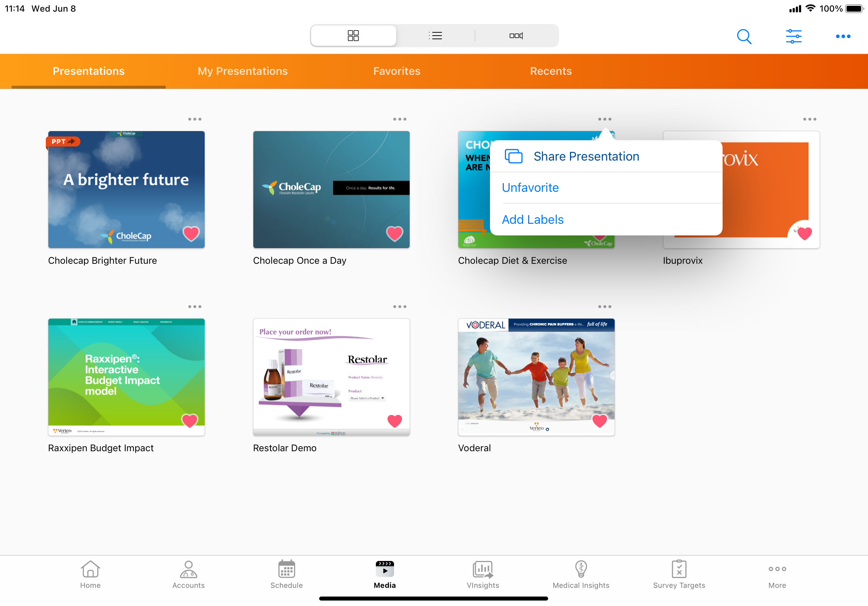Viewport: 868px width, 606px height.
Task: Open the filter sliders icon
Action: 793,36
